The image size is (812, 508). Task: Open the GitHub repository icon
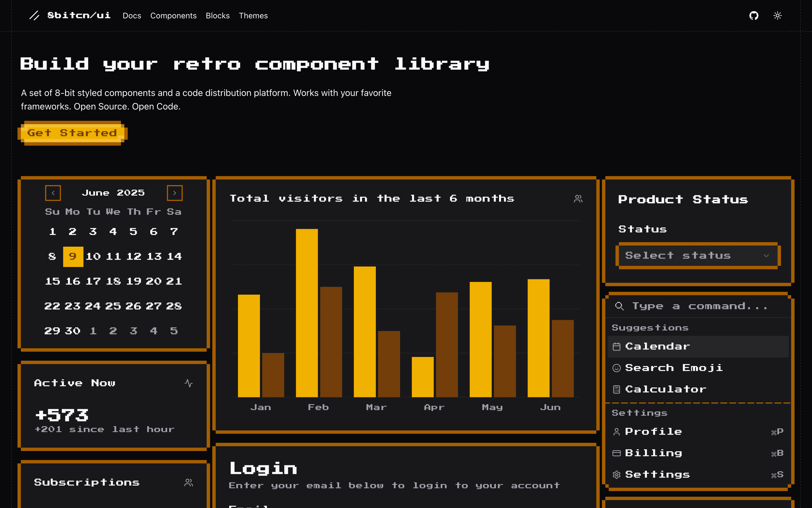[754, 16]
